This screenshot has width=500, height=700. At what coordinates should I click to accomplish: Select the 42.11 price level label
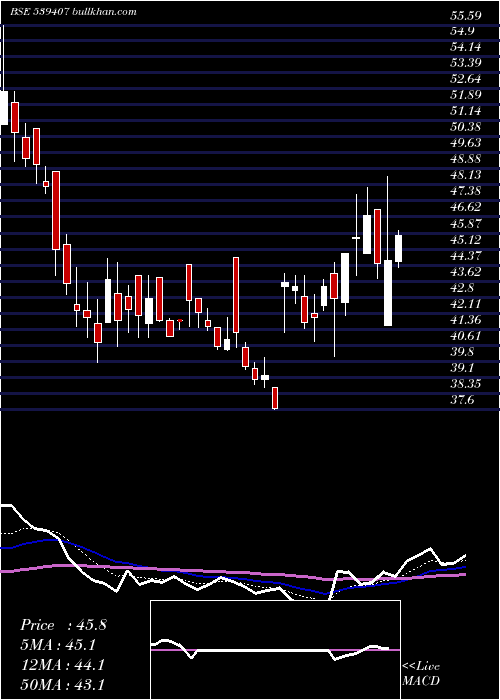(466, 304)
